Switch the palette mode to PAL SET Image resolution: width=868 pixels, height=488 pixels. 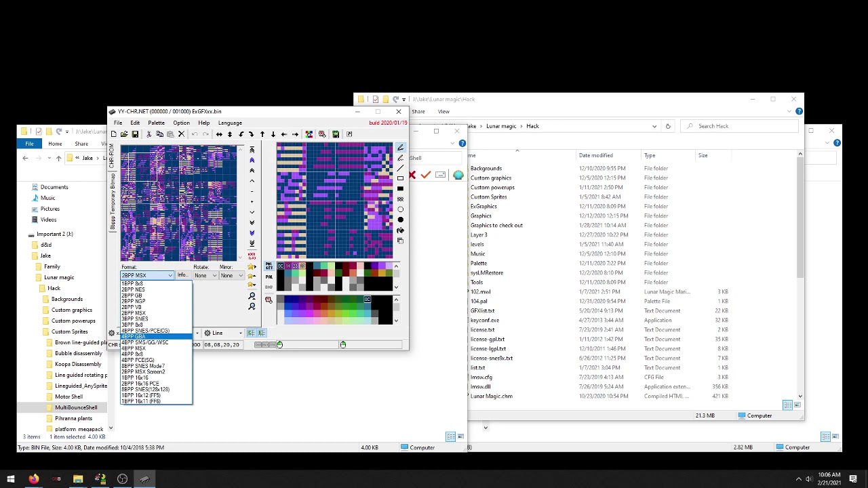(x=269, y=266)
